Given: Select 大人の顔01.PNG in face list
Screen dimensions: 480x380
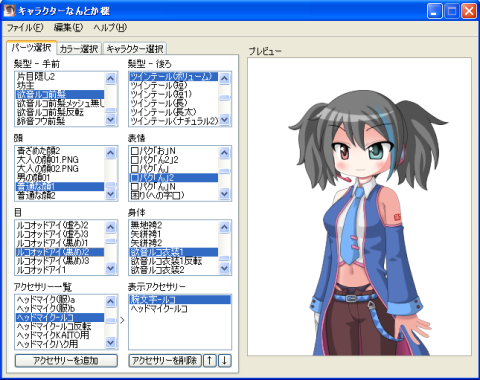Looking at the screenshot, I should pos(60,160).
